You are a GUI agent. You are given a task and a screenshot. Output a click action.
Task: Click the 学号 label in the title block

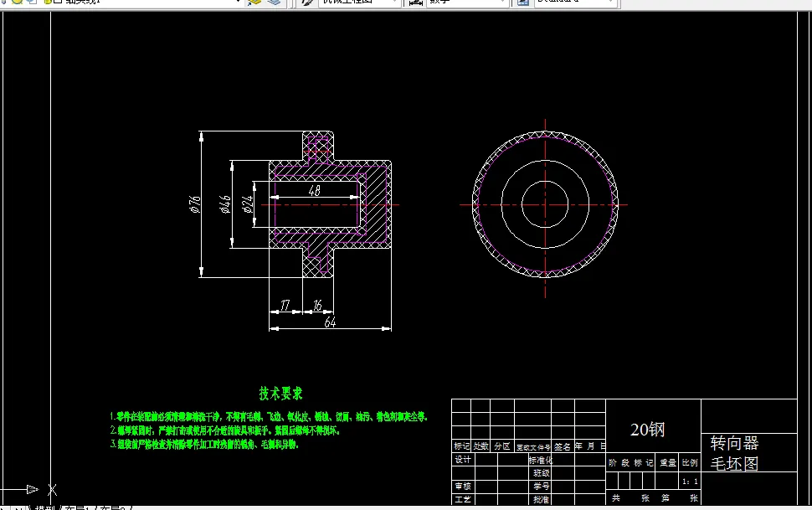click(541, 487)
